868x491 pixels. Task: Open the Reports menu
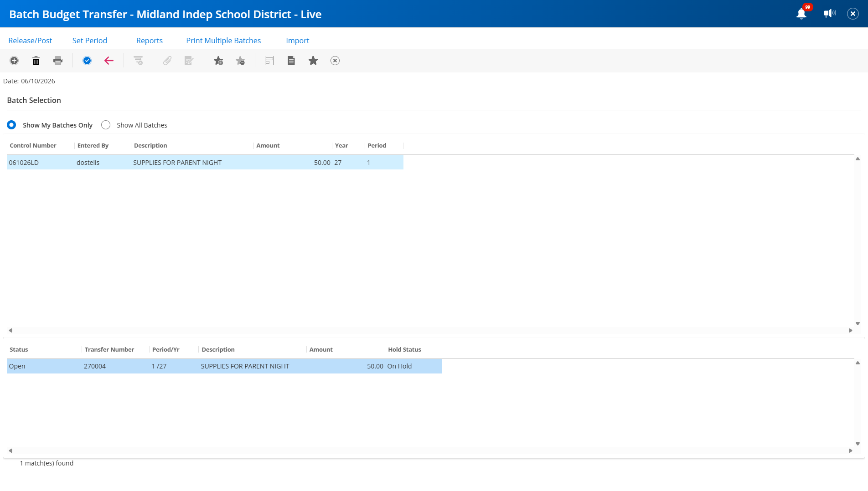point(150,41)
